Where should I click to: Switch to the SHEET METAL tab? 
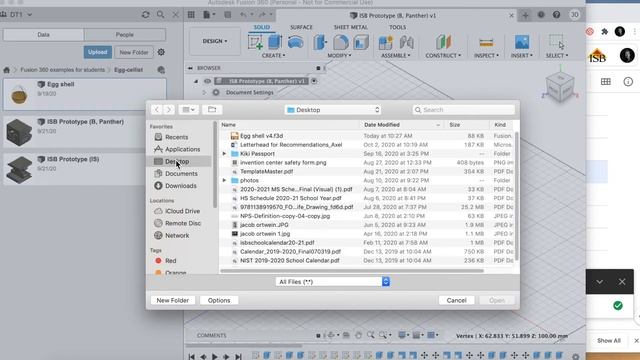tap(351, 27)
